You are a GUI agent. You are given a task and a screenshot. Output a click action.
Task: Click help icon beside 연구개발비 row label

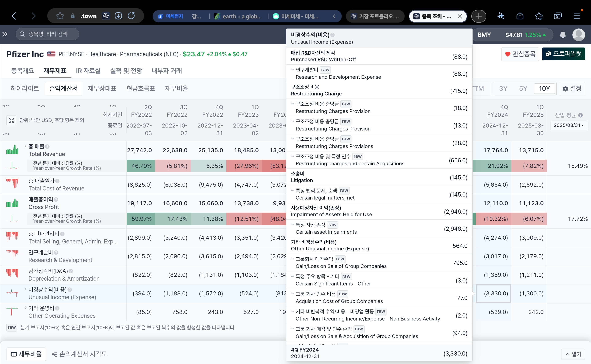point(56,252)
